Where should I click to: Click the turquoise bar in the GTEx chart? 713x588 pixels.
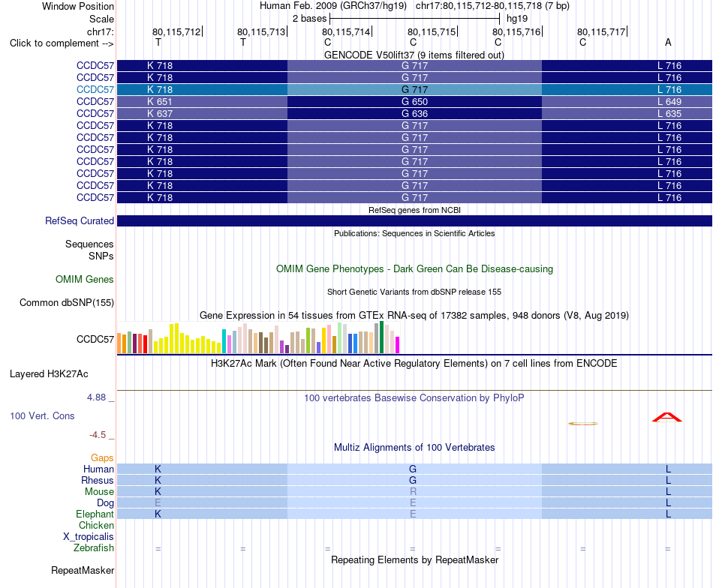point(224,341)
